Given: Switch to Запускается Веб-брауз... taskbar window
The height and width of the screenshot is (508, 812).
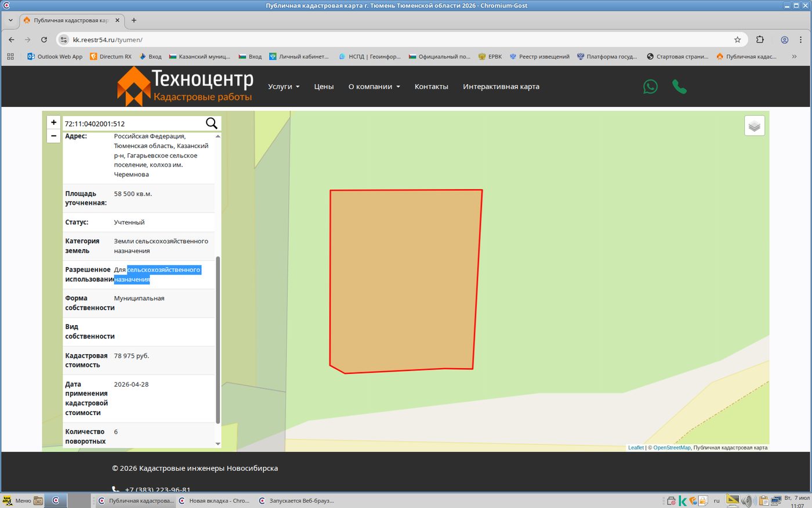Looking at the screenshot, I should pyautogui.click(x=296, y=500).
